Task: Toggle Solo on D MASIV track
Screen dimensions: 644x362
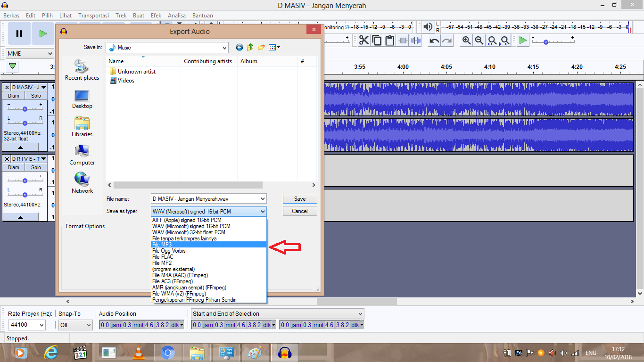Action: click(x=36, y=96)
